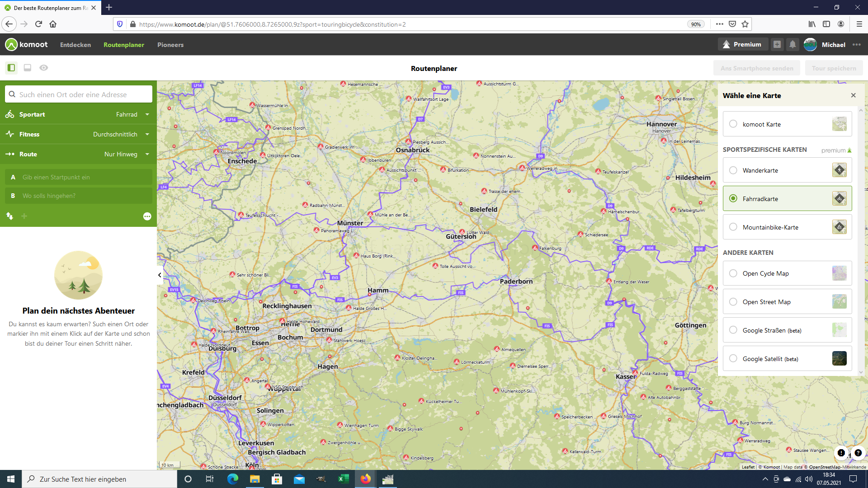Open the notifications bell icon
This screenshot has height=488, width=868.
coord(793,44)
